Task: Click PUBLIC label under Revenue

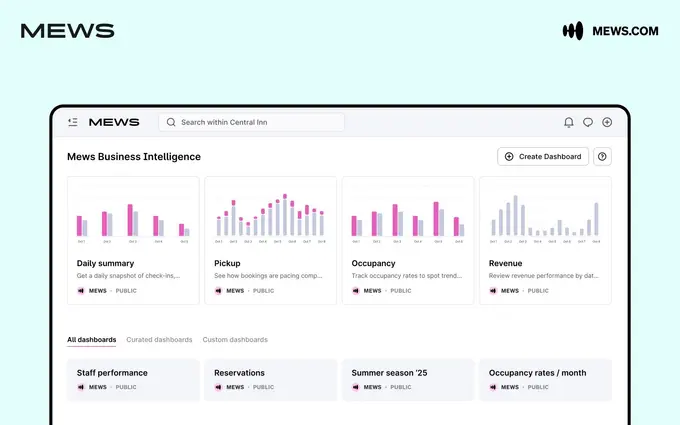Action: 538,291
